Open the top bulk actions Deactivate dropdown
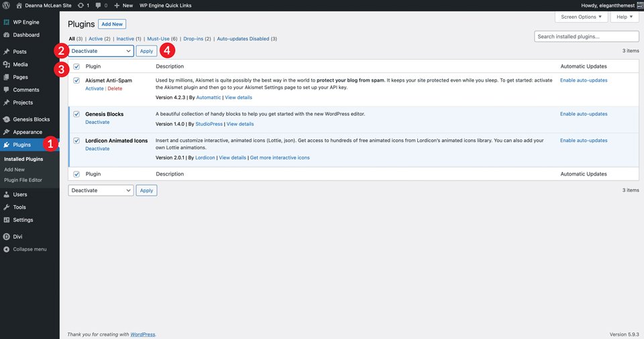 [x=101, y=51]
